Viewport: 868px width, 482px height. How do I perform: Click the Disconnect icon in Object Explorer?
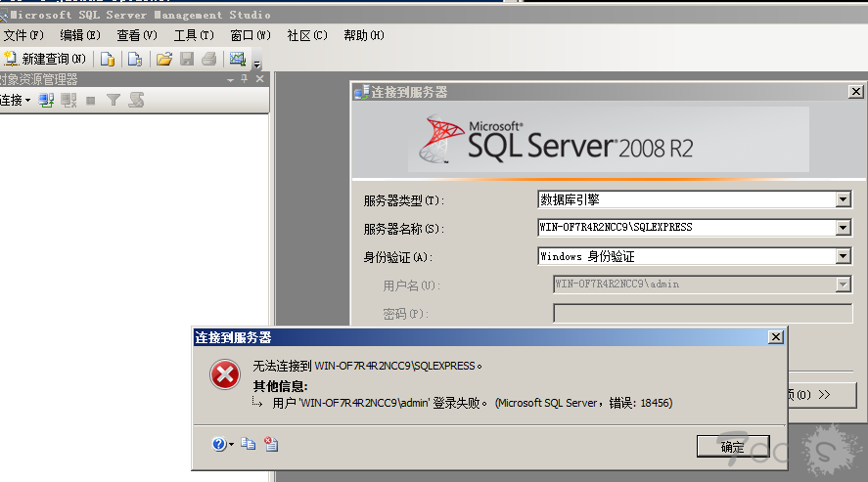coord(69,100)
